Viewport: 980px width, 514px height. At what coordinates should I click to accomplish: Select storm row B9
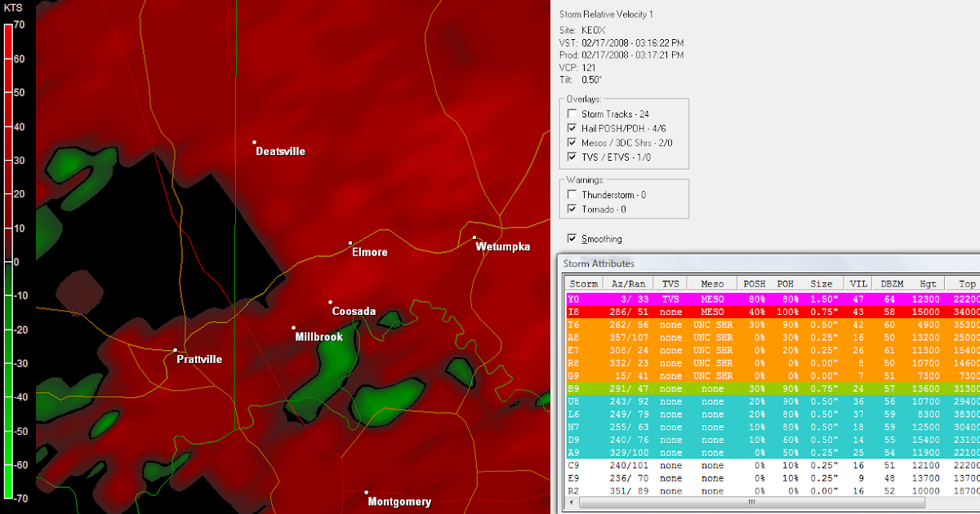(x=773, y=390)
